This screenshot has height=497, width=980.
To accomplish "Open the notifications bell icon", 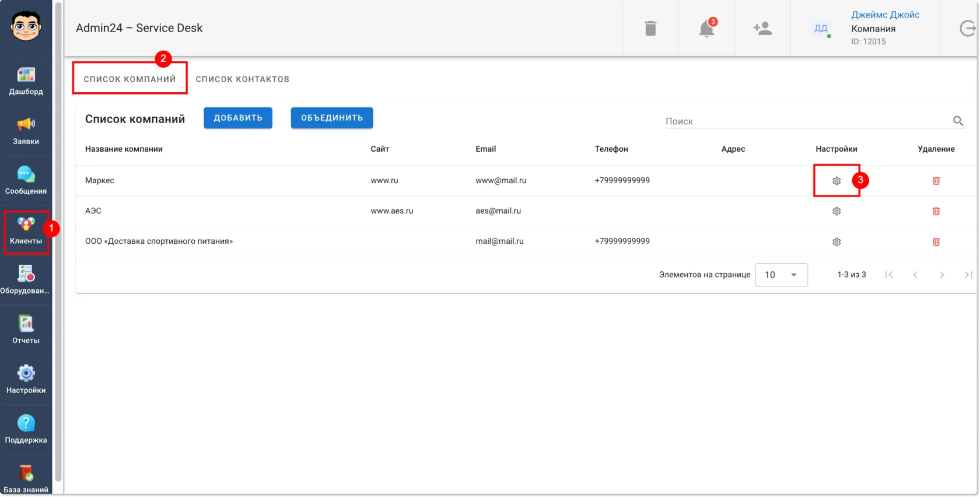I will pyautogui.click(x=707, y=28).
